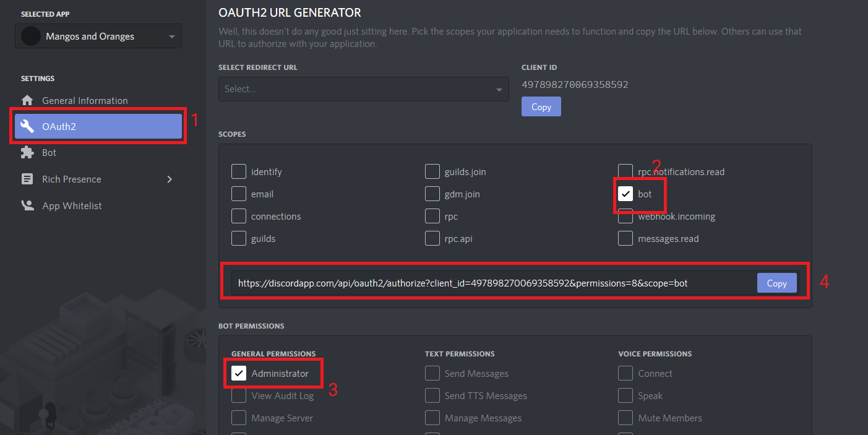The height and width of the screenshot is (435, 868).
Task: Copy the generated OAuth2 URL
Action: [x=777, y=283]
